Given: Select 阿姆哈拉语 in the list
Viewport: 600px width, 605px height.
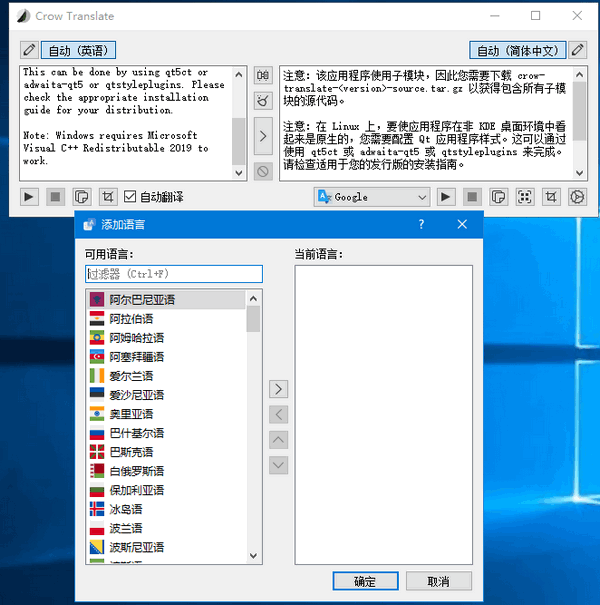Looking at the screenshot, I should (x=166, y=338).
